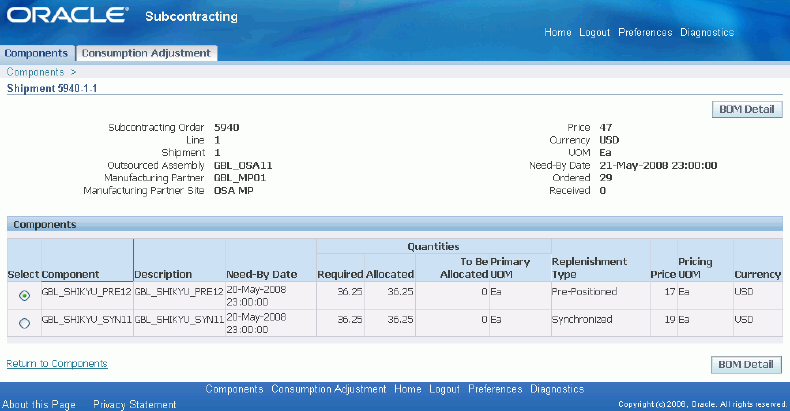Image resolution: width=790 pixels, height=411 pixels.
Task: Select radio button for GBL_SHIKYU_PRE12 row
Action: tap(24, 296)
